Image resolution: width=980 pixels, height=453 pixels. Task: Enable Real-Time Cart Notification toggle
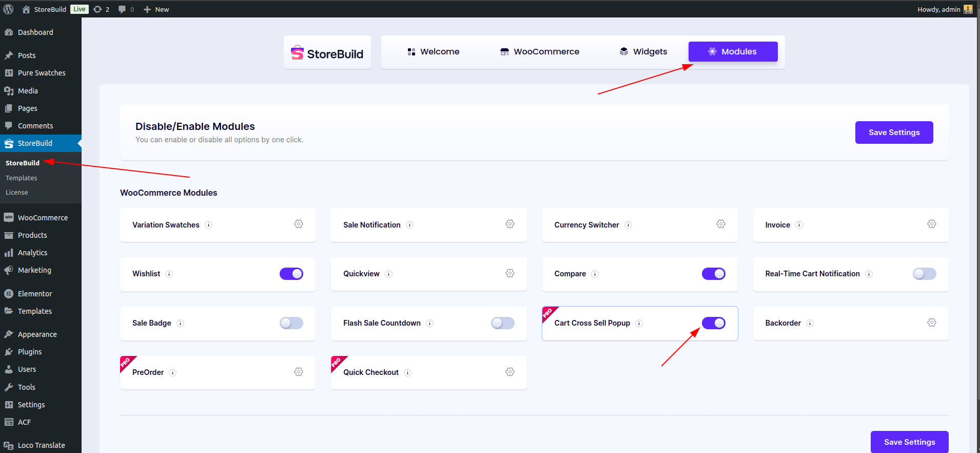pos(925,274)
